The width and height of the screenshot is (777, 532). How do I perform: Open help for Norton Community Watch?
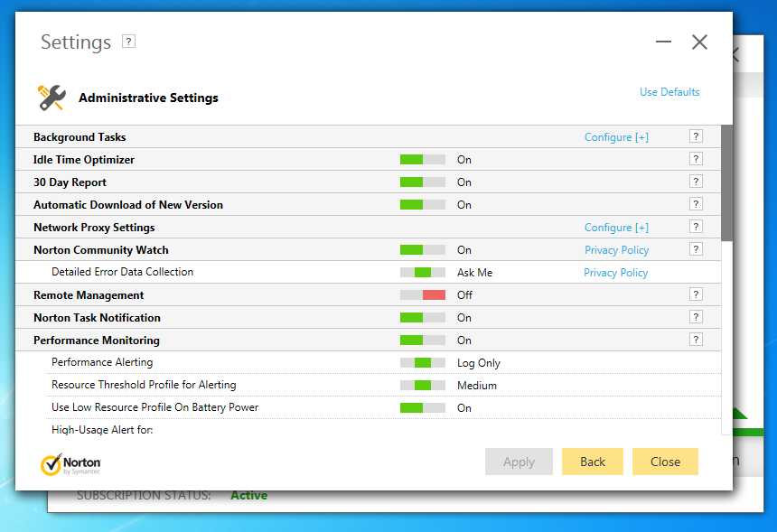(x=696, y=249)
